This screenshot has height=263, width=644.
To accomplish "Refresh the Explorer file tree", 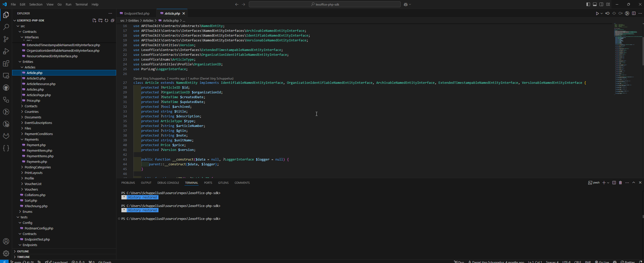I will point(106,20).
